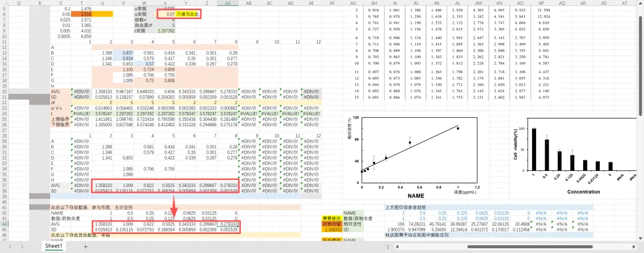Select the 1.105 cell in row 16

123,69
